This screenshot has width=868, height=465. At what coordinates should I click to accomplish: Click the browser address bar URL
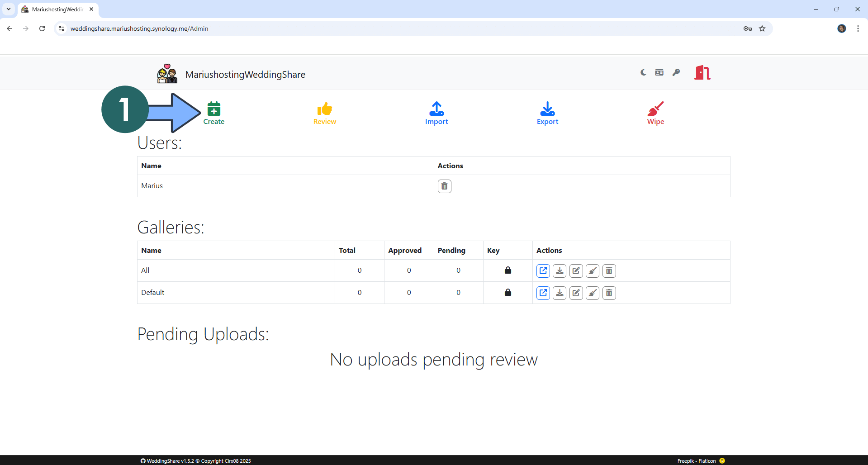[139, 28]
